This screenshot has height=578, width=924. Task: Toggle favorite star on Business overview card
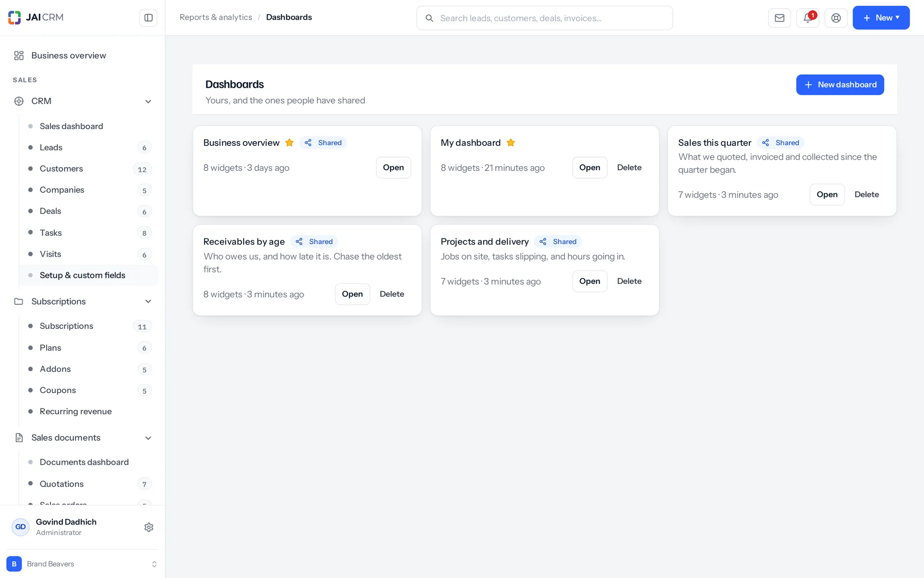click(289, 143)
